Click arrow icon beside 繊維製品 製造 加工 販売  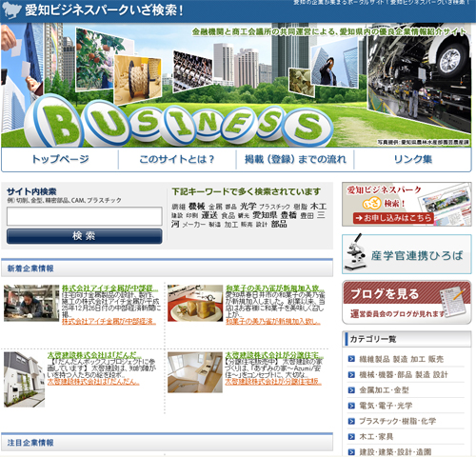click(351, 359)
